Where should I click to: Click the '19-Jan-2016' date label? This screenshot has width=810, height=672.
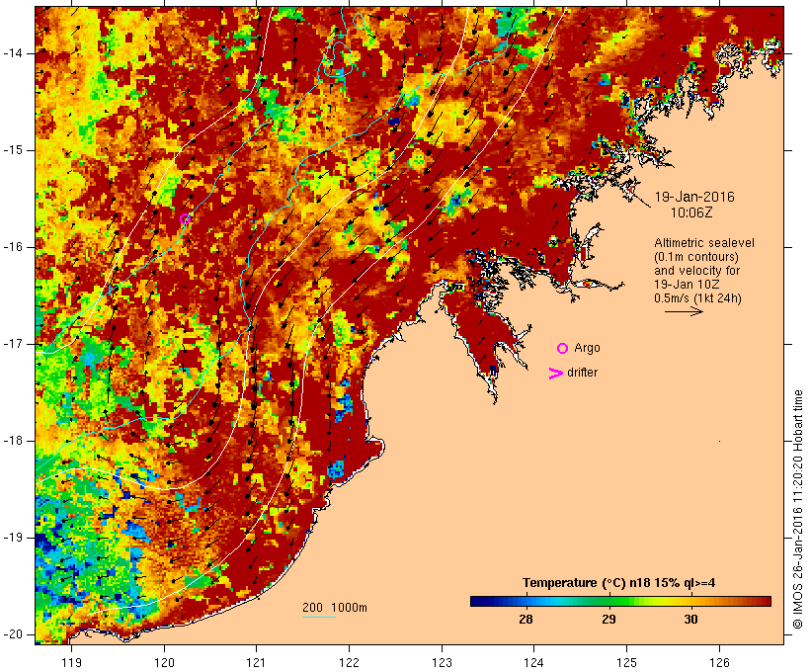694,197
